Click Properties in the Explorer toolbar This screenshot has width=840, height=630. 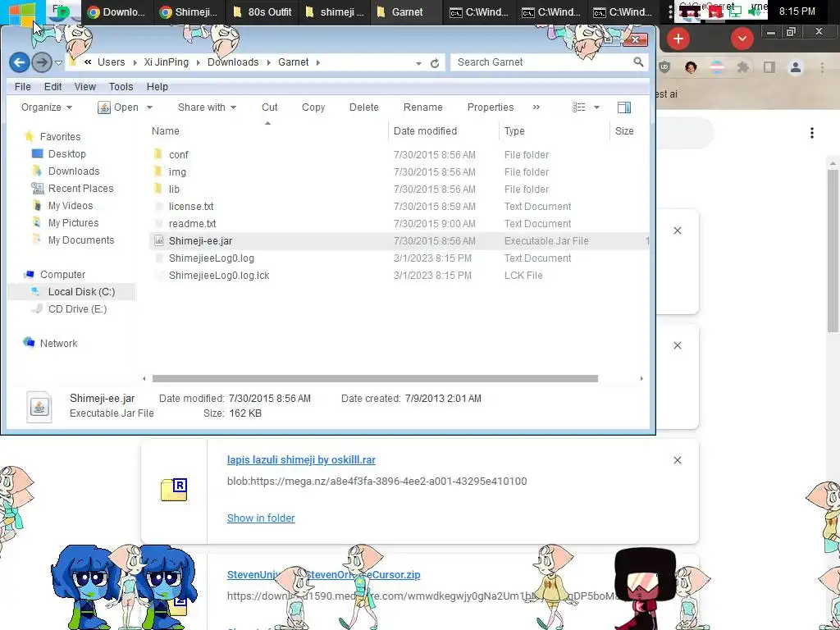[x=491, y=107]
